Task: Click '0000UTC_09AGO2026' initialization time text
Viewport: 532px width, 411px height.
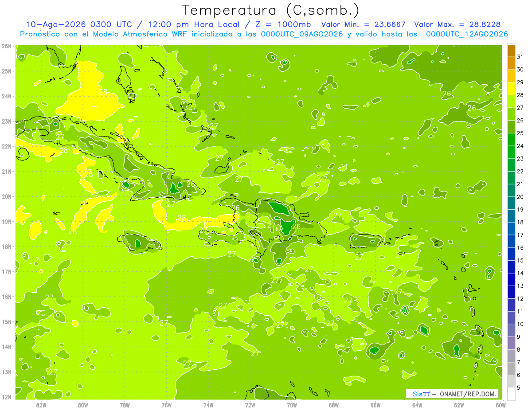Action: tap(302, 34)
